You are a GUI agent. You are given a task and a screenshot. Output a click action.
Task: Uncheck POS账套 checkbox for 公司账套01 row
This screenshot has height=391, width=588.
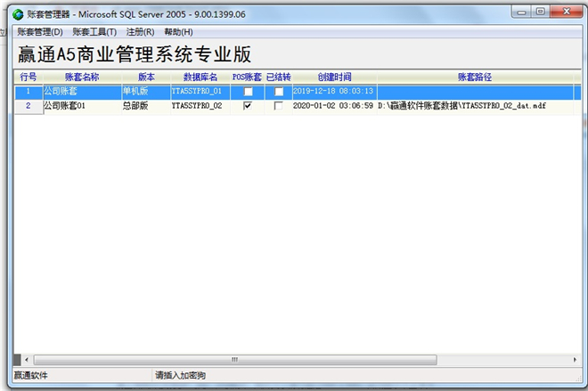(x=248, y=106)
